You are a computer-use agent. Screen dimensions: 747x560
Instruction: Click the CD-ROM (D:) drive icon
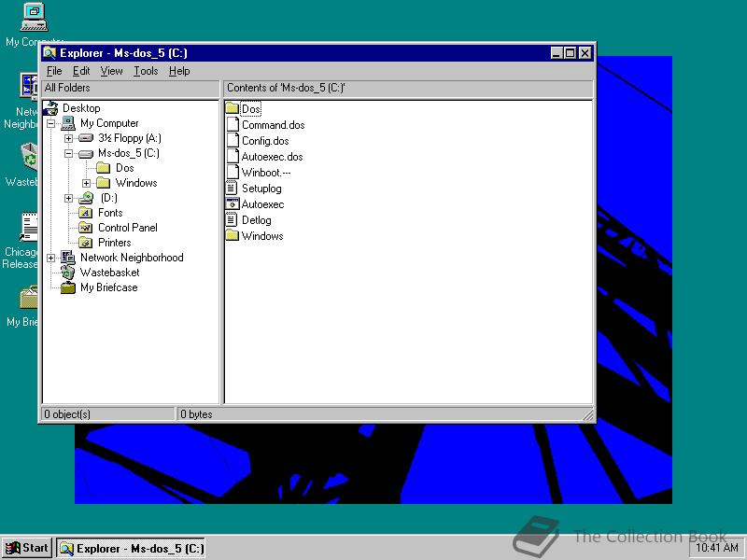pyautogui.click(x=86, y=198)
